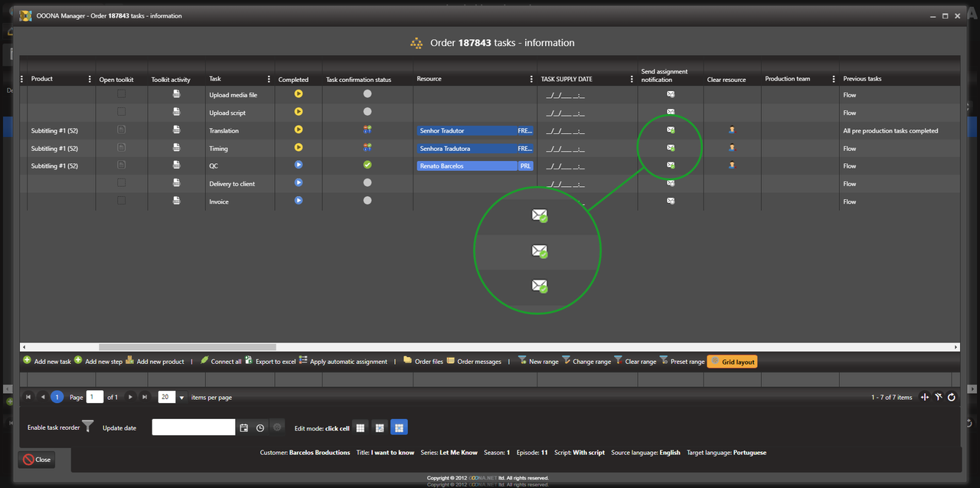The width and height of the screenshot is (980, 488).
Task: Click the Update date input field
Action: (193, 427)
